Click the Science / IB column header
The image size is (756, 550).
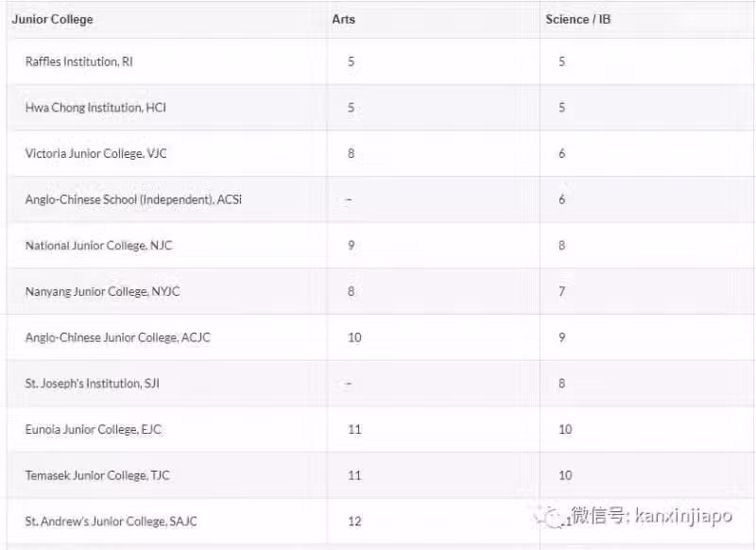(x=578, y=19)
